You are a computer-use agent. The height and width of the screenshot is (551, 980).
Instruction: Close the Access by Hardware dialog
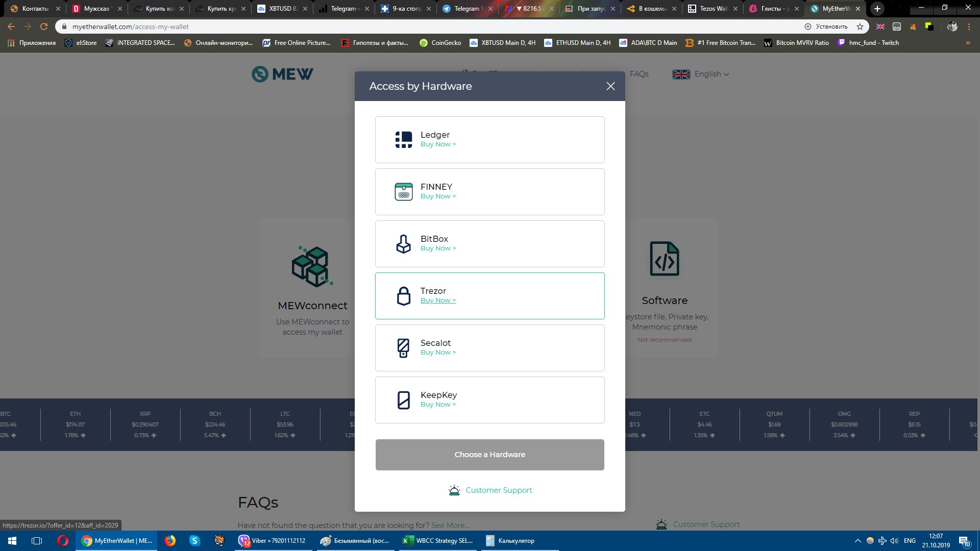(610, 86)
